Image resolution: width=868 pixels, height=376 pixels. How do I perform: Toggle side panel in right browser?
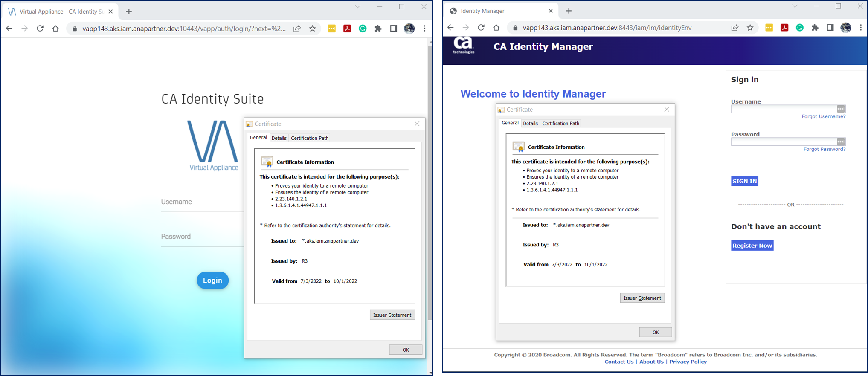click(830, 28)
